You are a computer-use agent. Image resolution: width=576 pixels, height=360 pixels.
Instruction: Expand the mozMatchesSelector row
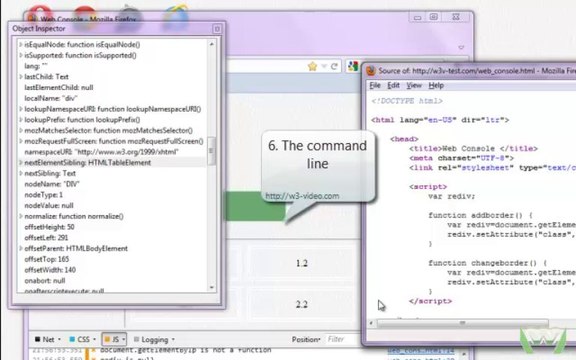point(21,130)
